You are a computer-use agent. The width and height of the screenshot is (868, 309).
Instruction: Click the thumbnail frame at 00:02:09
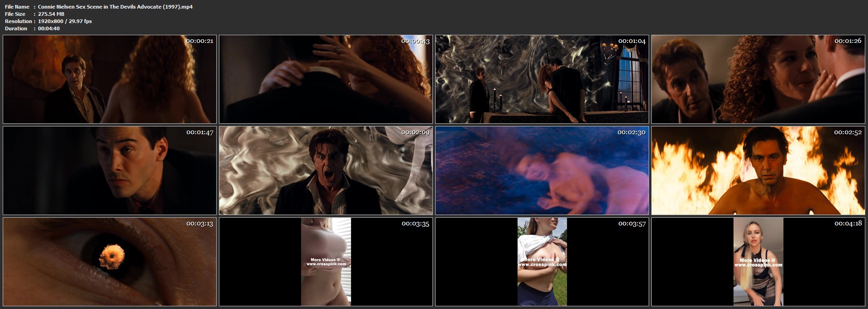coord(326,170)
